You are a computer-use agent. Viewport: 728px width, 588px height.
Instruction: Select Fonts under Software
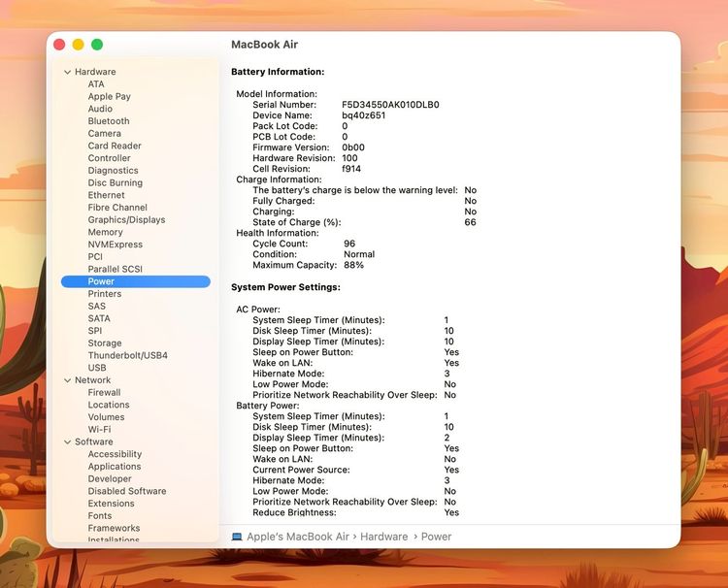[x=100, y=515]
